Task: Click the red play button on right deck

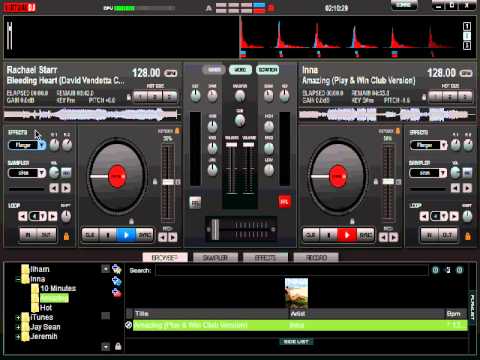Action: click(x=347, y=235)
